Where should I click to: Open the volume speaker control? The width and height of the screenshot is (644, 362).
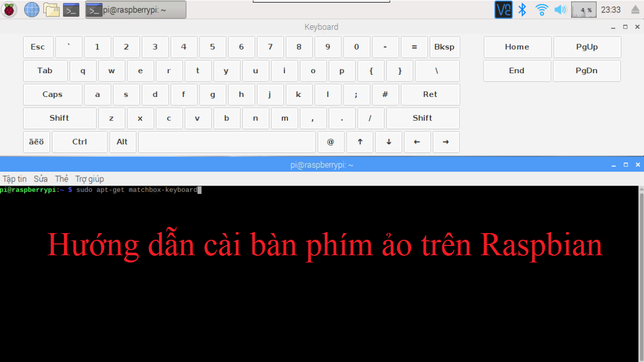560,9
